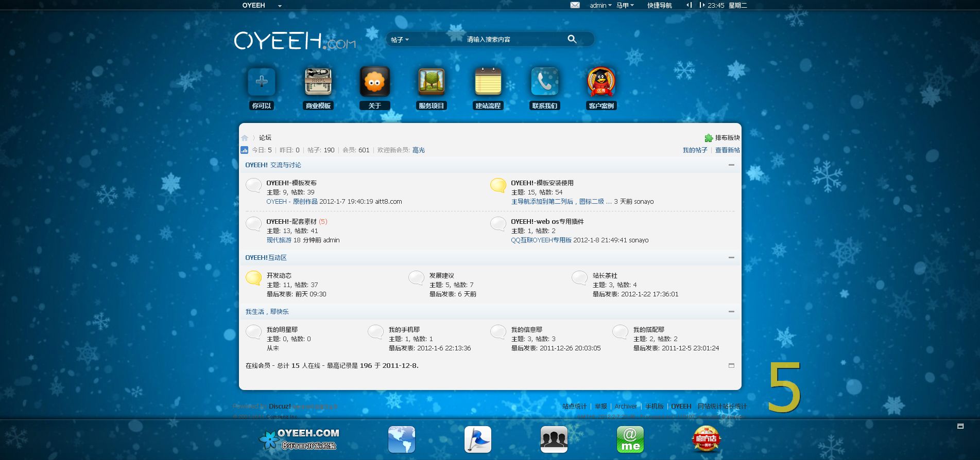Screen dimensions: 980x460
Task: Open the 联系我们 phone icon
Action: pos(545,81)
